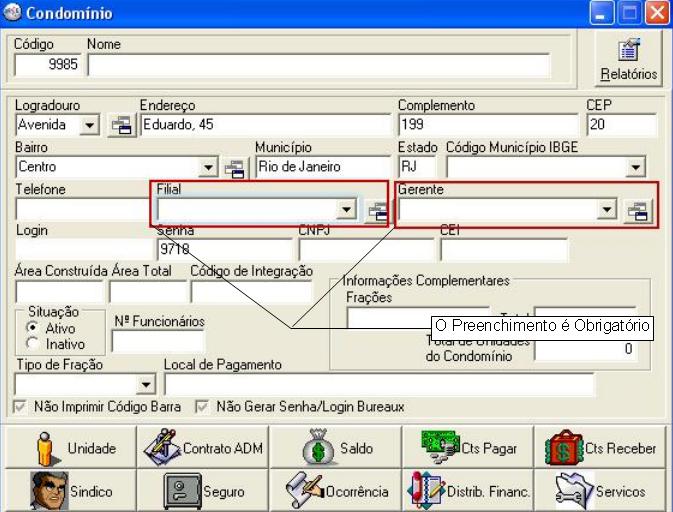This screenshot has width=673, height=512.
Task: Click the lookup icon beside Bairro
Action: (x=234, y=168)
